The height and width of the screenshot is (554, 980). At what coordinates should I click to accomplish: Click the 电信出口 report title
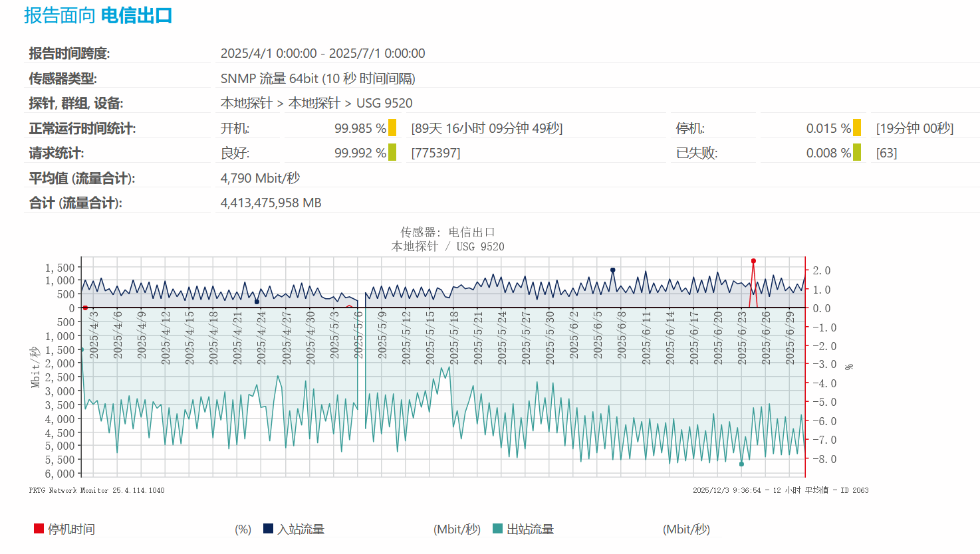136,15
